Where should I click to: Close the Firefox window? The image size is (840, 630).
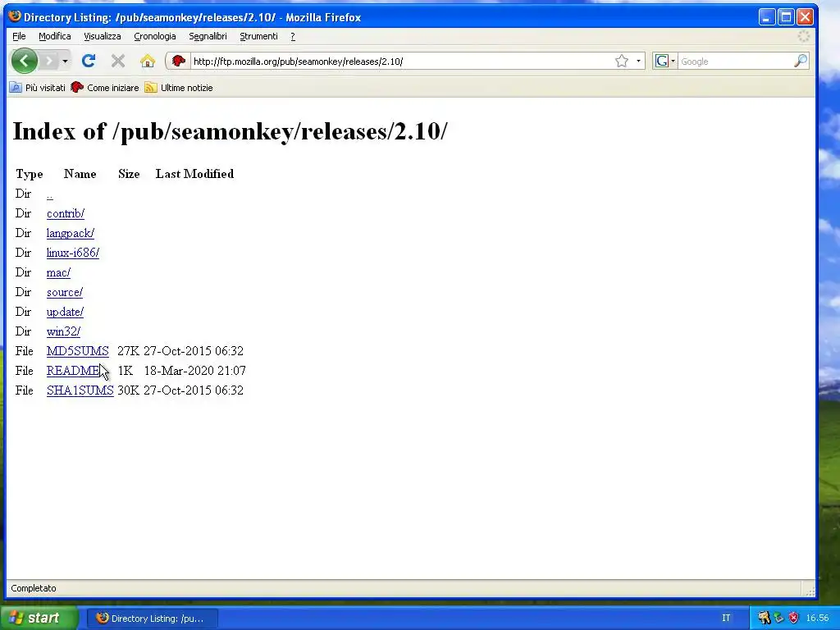pyautogui.click(x=805, y=17)
